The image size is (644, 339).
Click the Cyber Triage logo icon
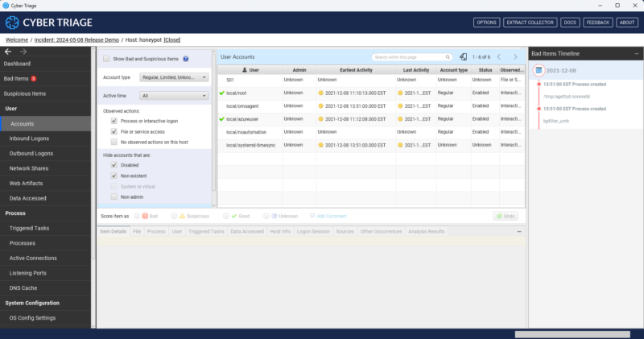pyautogui.click(x=12, y=23)
